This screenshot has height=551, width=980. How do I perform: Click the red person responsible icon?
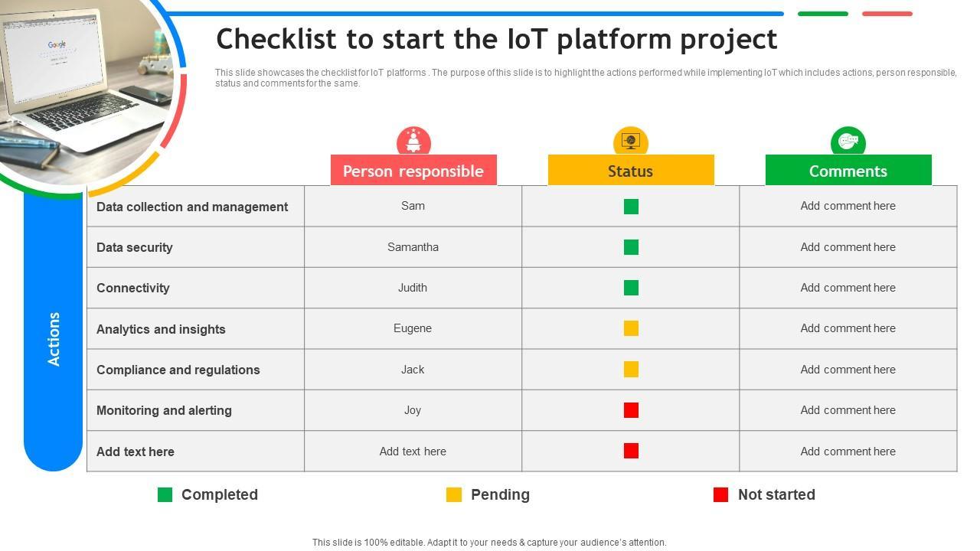click(413, 142)
